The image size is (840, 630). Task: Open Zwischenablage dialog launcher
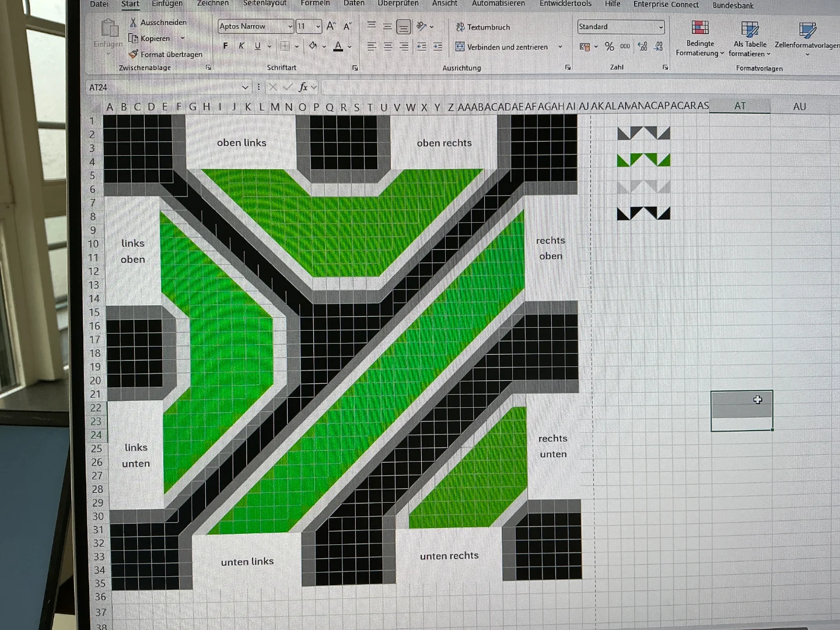click(208, 68)
